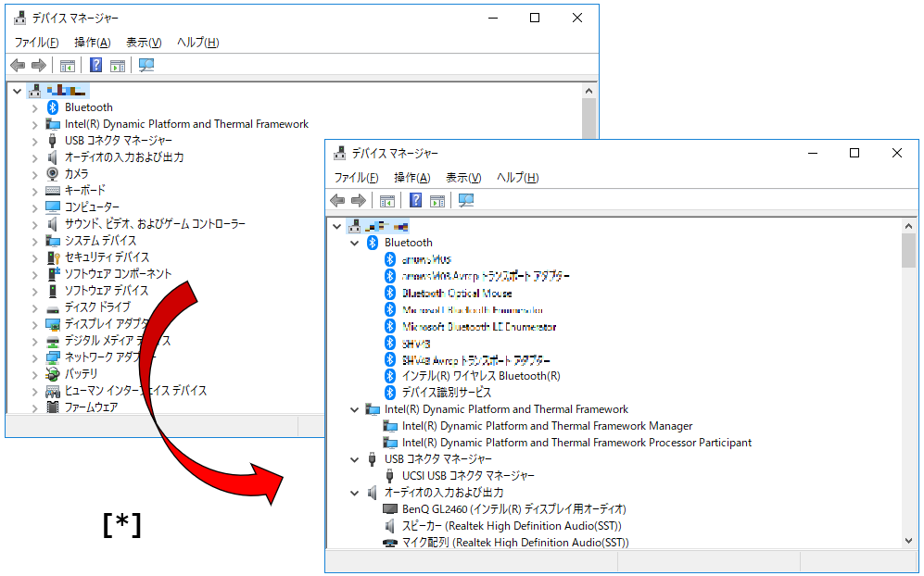Expand コンピューター category in rear window
Viewport: 924px width, 576px height.
pos(34,207)
